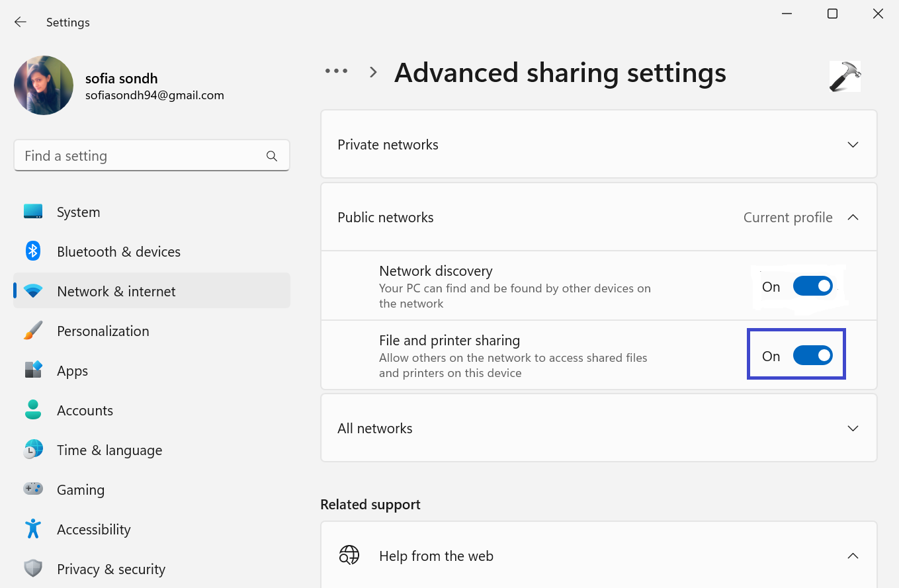This screenshot has height=588, width=899.
Task: Click the Accessibility figure icon
Action: coord(33,528)
